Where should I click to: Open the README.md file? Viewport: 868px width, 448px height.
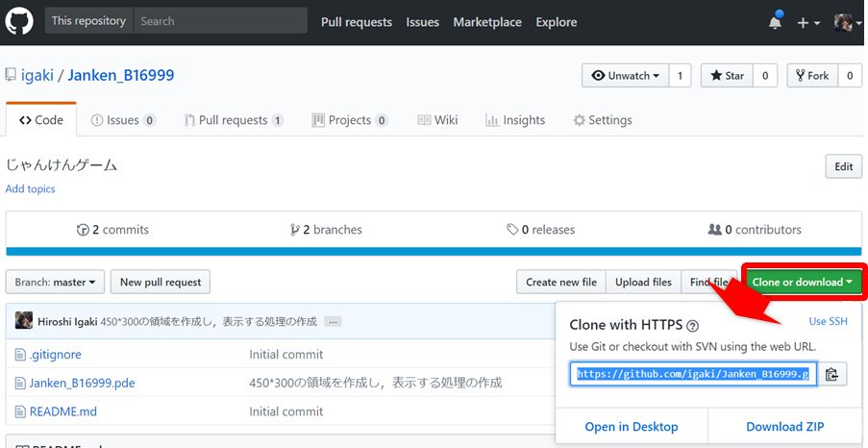pyautogui.click(x=63, y=411)
